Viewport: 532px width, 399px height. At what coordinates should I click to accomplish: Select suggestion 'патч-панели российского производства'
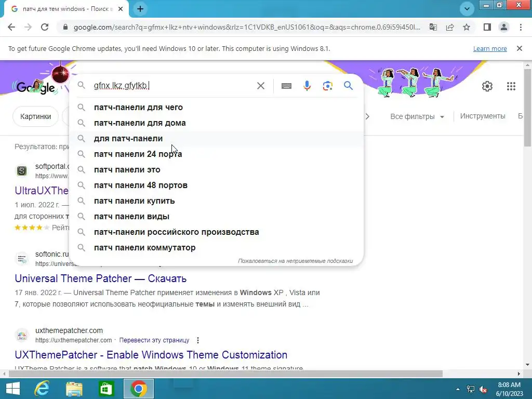(x=216, y=232)
